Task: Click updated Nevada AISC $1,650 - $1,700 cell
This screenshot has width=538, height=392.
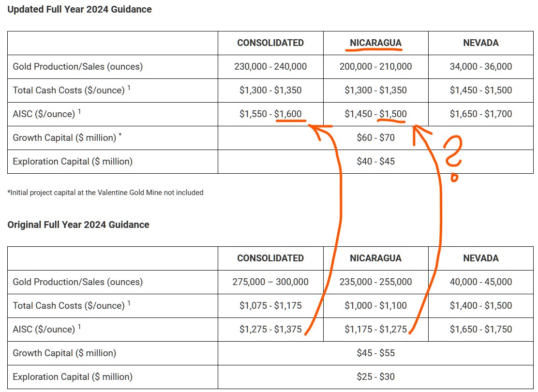Action: pos(481,114)
